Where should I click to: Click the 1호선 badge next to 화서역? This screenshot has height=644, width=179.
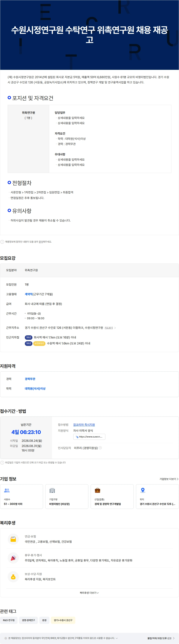point(29,338)
